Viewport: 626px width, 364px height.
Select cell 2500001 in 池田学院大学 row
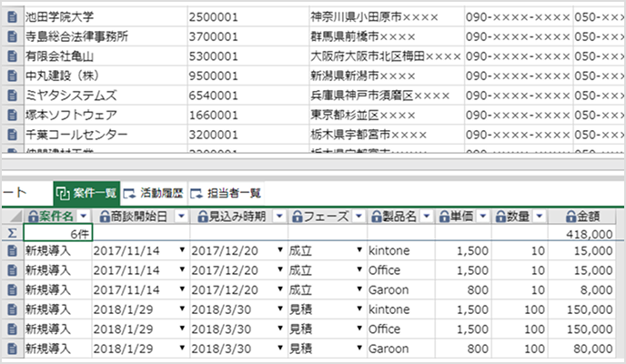247,16
